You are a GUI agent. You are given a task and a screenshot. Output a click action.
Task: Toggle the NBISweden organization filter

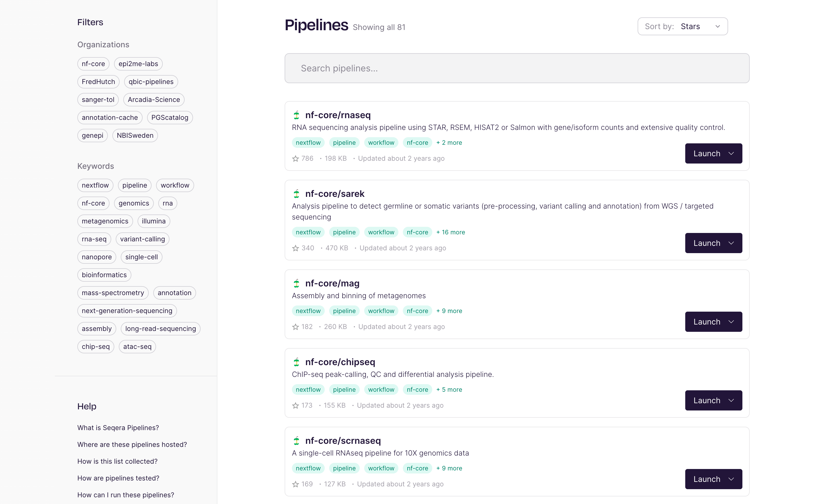point(135,136)
